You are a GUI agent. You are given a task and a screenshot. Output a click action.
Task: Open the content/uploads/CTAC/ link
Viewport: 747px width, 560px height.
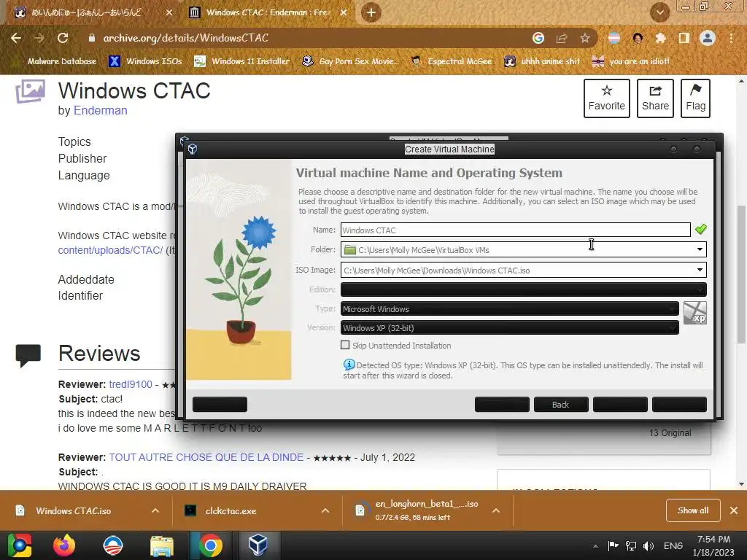tap(111, 250)
